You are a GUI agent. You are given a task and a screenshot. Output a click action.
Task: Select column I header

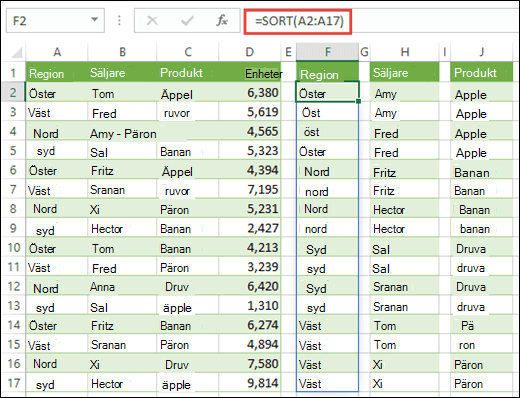445,52
